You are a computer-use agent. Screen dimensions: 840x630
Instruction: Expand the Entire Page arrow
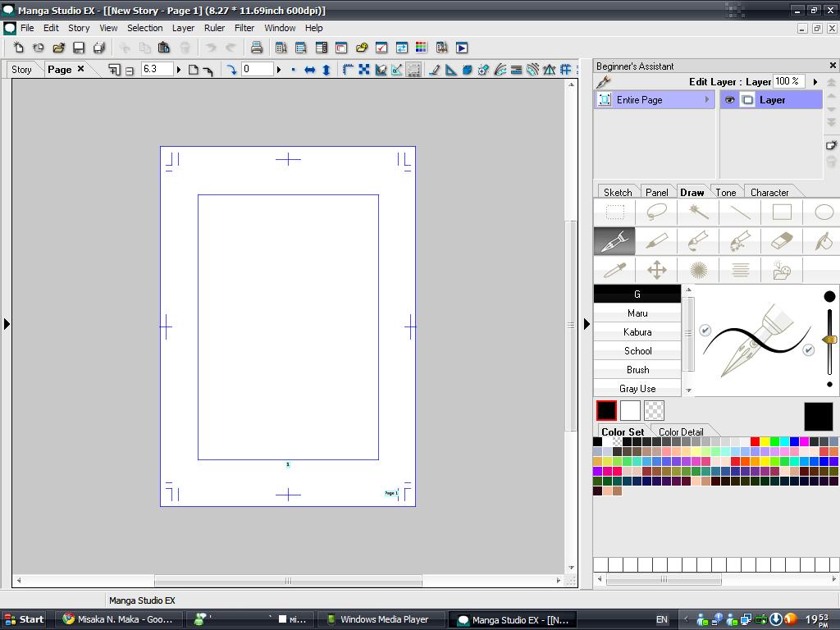point(706,100)
